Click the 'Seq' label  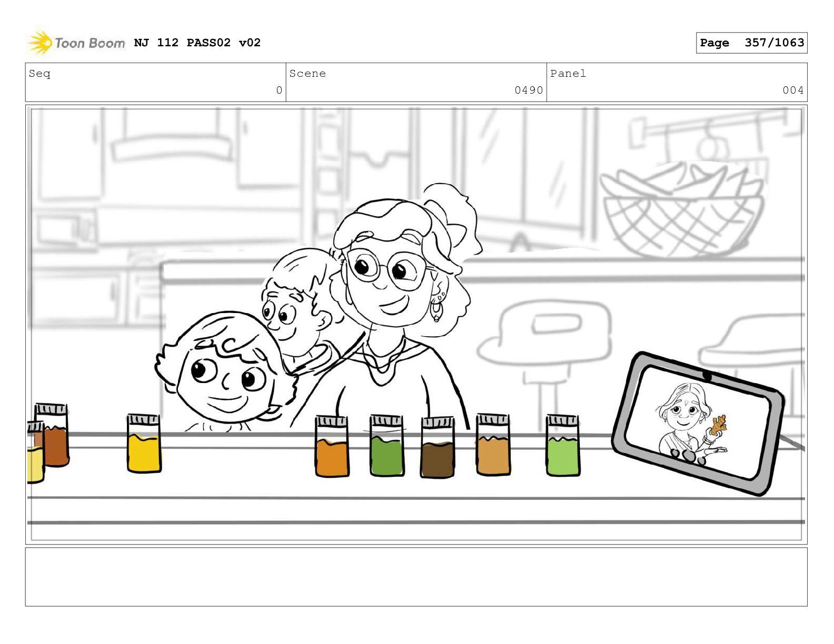pos(39,74)
